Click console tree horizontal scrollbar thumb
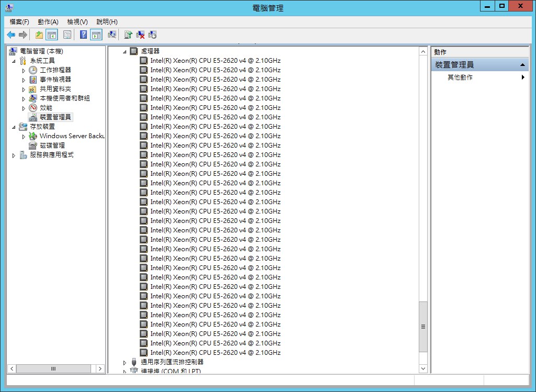This screenshot has height=392, width=536. (54, 368)
